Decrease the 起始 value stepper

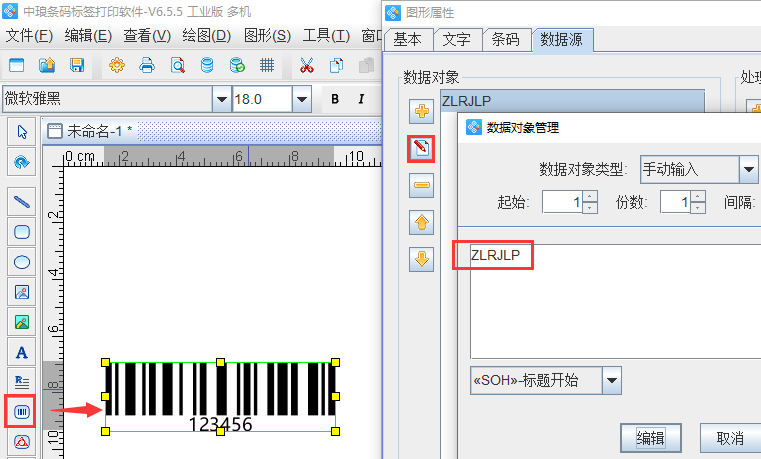590,207
